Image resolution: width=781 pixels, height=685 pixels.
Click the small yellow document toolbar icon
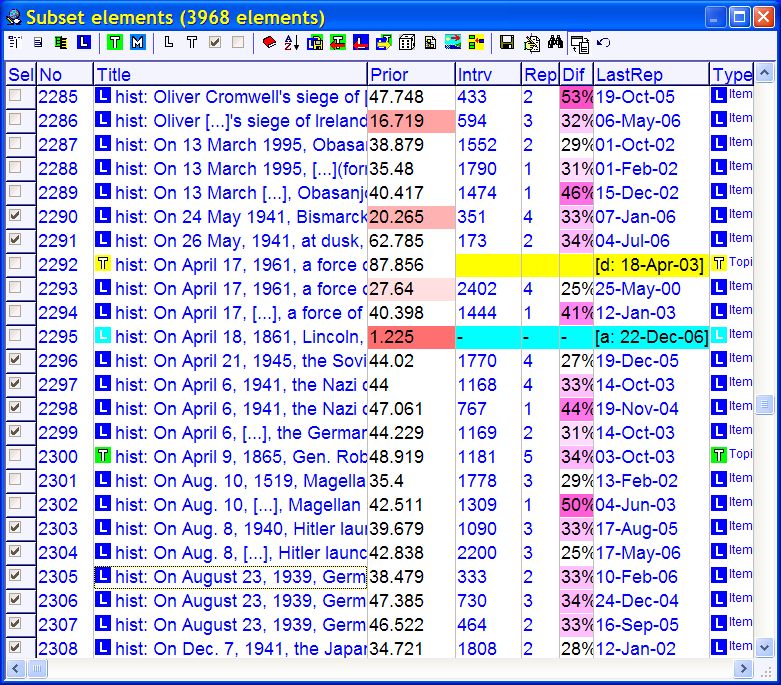tap(430, 43)
